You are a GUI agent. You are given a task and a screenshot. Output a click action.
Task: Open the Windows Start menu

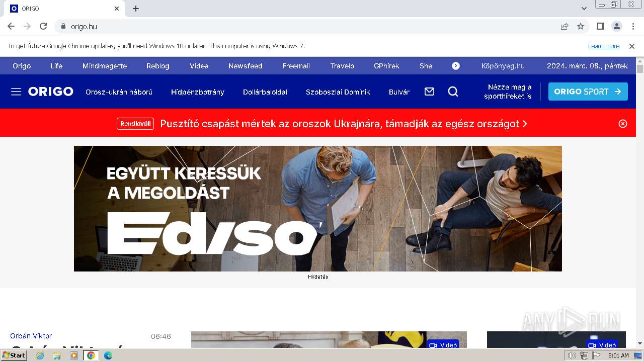click(x=14, y=355)
